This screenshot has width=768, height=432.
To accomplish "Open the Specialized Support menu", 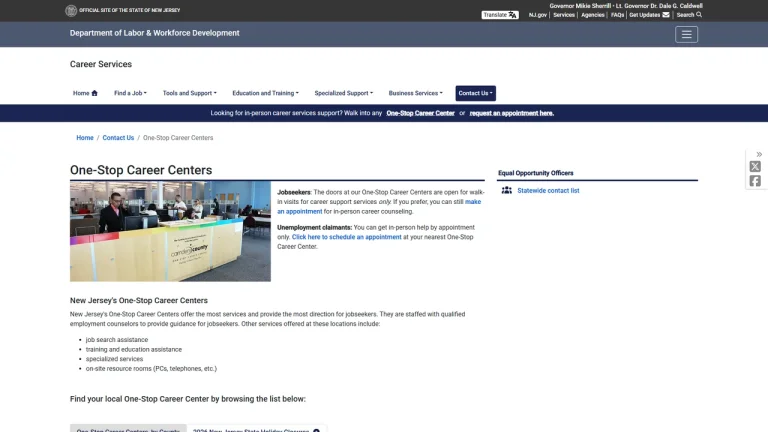I will 343,93.
